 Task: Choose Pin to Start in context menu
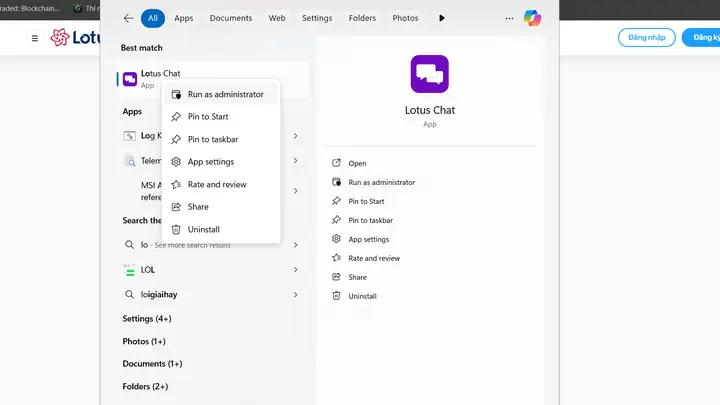click(x=221, y=117)
